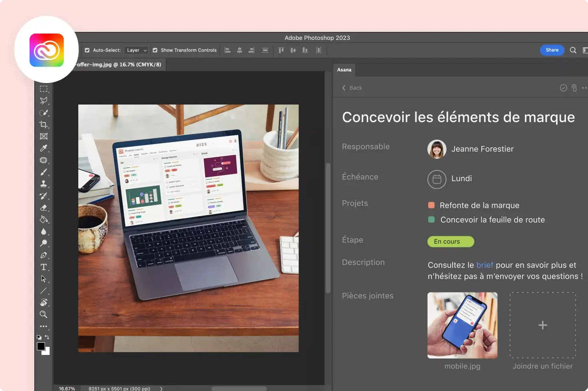Select the Type tool
Image resolution: width=588 pixels, height=391 pixels.
pos(44,267)
